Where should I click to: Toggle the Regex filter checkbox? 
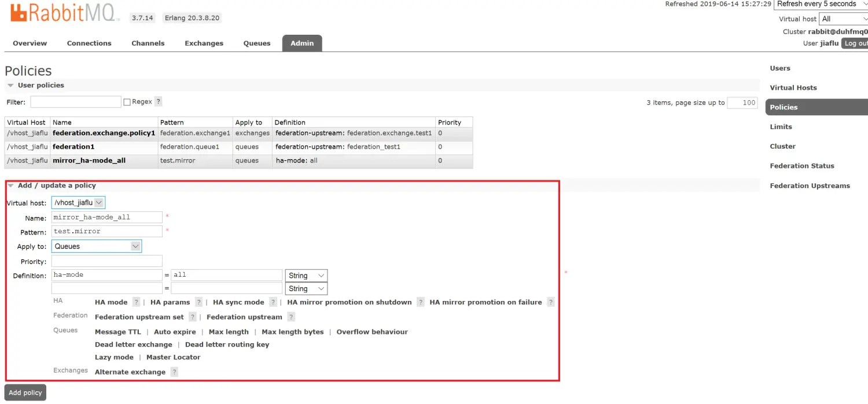(127, 102)
